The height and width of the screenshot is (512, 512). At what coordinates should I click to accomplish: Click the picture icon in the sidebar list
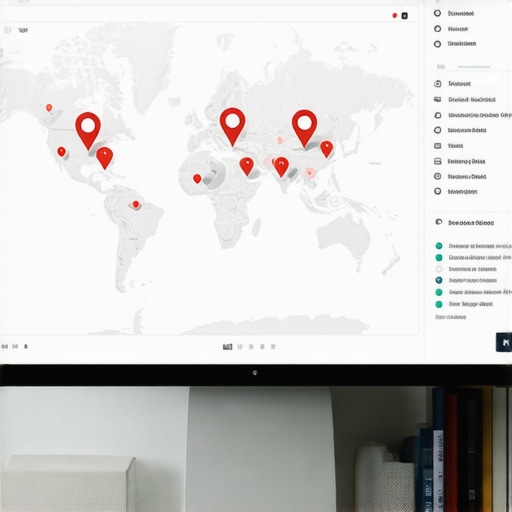coord(437,99)
